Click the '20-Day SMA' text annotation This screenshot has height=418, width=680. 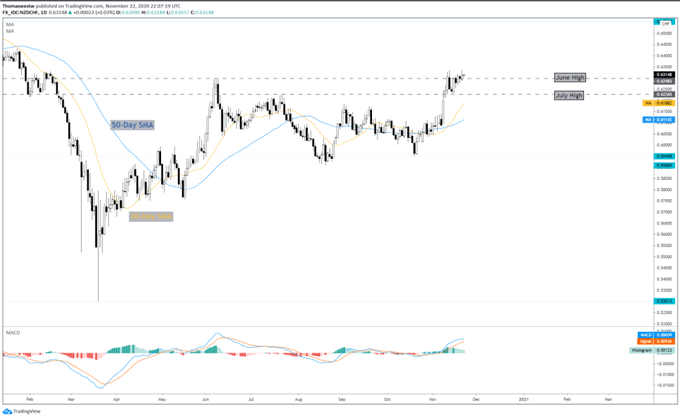[151, 216]
